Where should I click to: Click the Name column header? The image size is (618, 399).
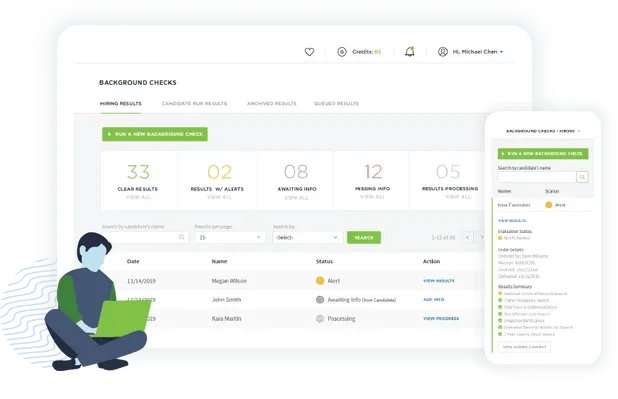[x=219, y=261]
